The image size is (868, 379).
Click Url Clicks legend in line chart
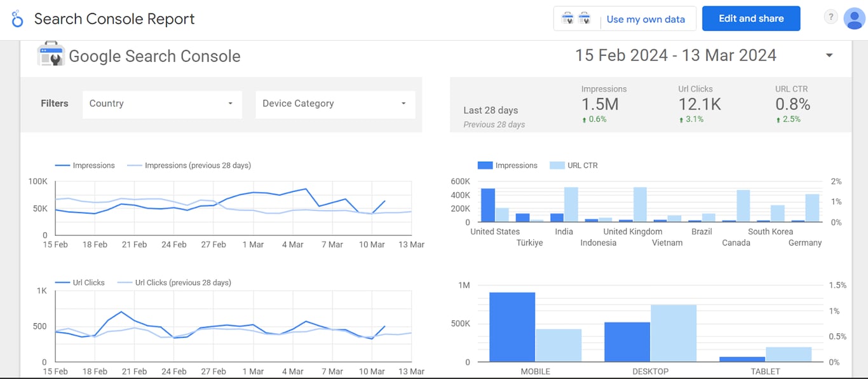pyautogui.click(x=79, y=282)
